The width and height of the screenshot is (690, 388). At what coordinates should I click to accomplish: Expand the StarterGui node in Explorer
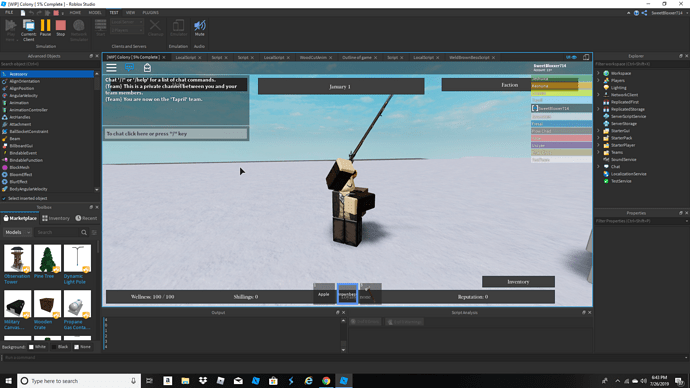coord(598,131)
